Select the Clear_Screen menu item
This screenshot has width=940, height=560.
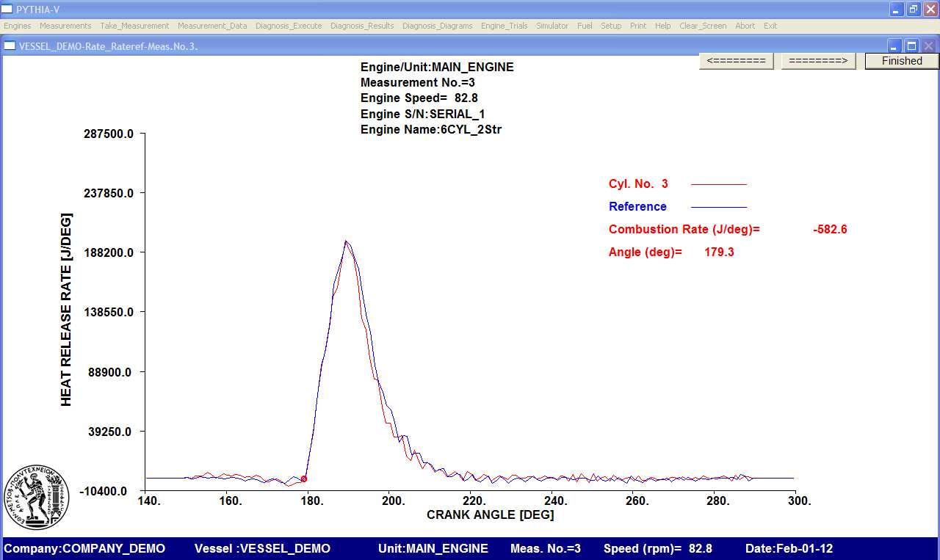(x=703, y=26)
